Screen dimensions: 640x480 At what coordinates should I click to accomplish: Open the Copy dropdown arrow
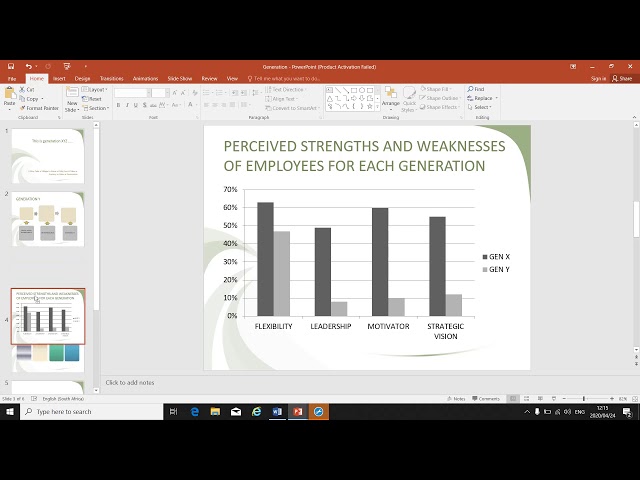point(42,99)
